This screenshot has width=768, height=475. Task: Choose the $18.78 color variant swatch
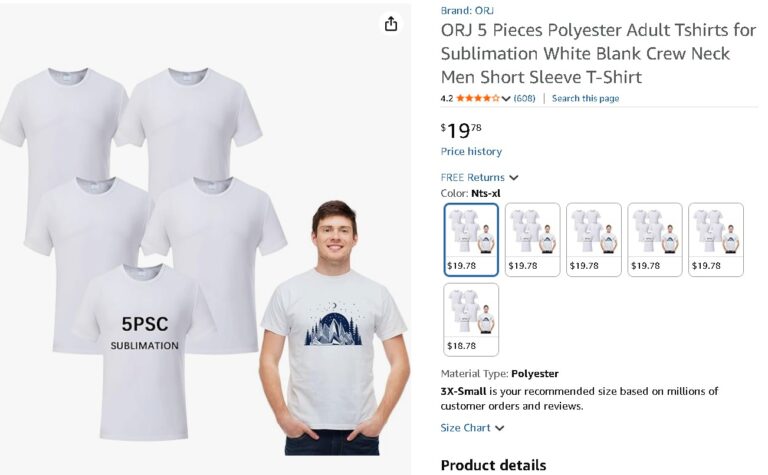[x=471, y=319]
